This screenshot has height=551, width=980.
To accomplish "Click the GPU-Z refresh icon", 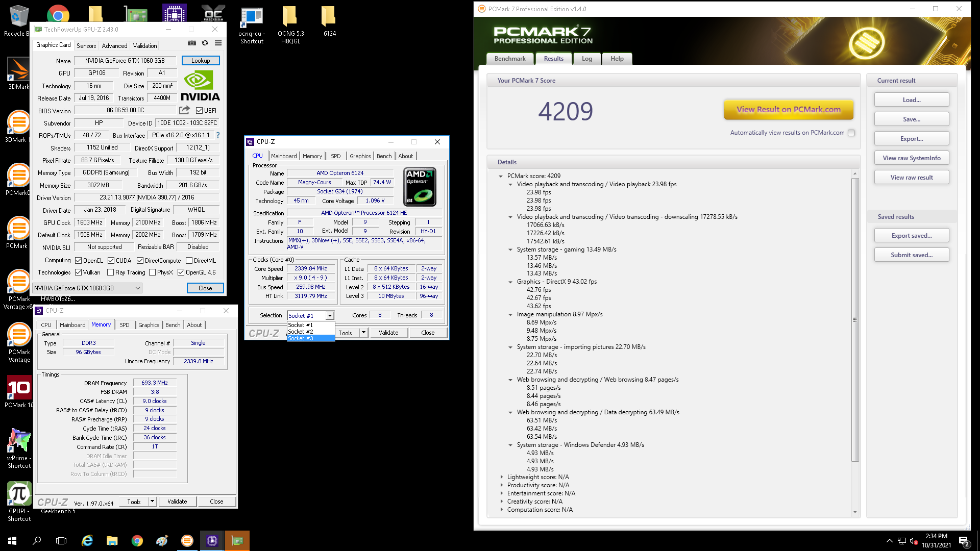I will coord(205,43).
